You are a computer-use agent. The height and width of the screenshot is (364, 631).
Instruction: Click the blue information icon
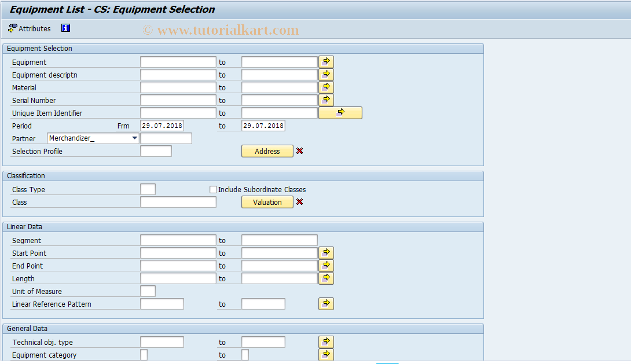coord(65,28)
